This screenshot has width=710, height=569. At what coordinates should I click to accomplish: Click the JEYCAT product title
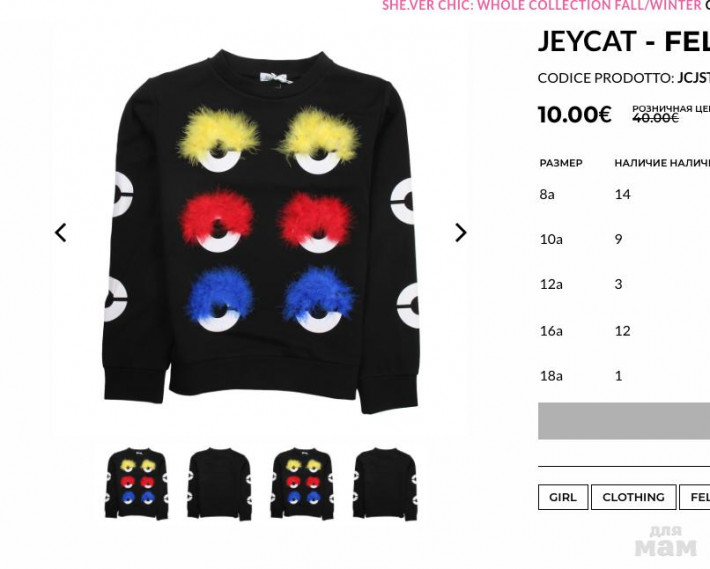(624, 41)
